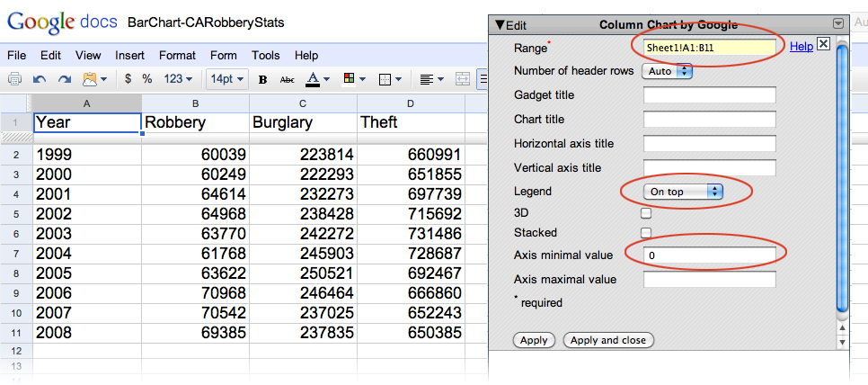The height and width of the screenshot is (385, 868).
Task: Select the Burglary header cell
Action: [303, 122]
